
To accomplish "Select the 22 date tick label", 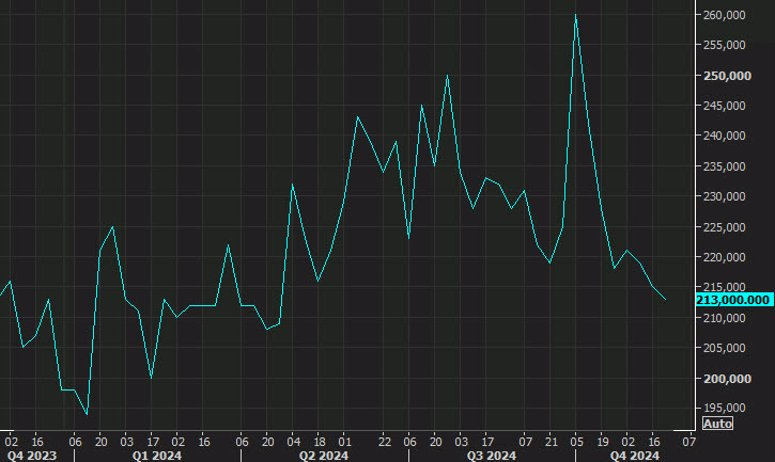I will (384, 442).
